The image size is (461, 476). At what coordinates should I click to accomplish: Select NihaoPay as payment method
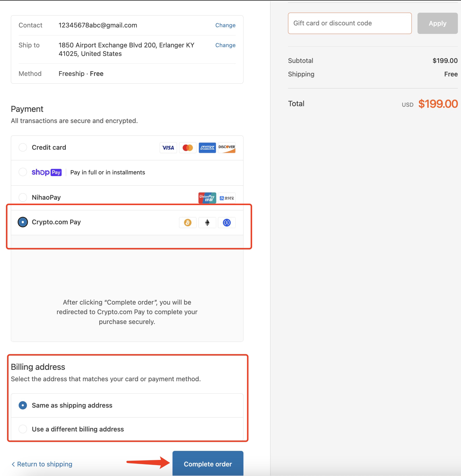click(23, 197)
